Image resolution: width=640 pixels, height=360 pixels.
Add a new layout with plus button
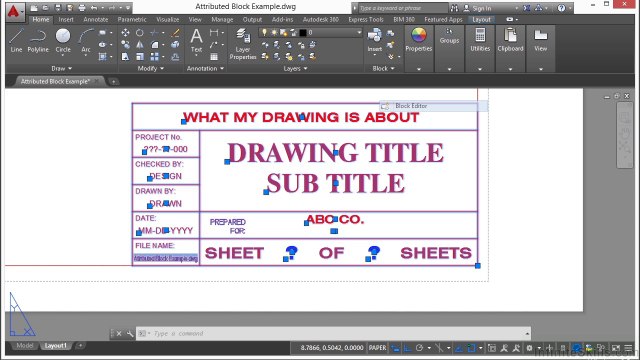(80, 345)
